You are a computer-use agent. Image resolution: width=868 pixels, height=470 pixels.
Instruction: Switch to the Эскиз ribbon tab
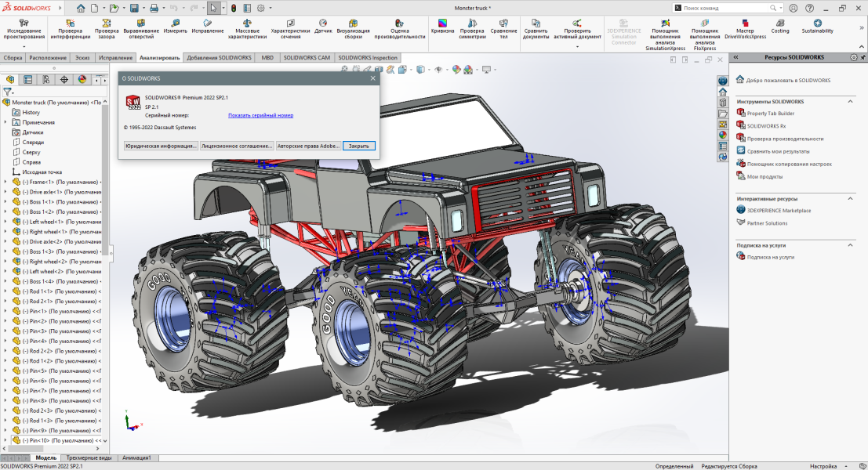click(82, 57)
